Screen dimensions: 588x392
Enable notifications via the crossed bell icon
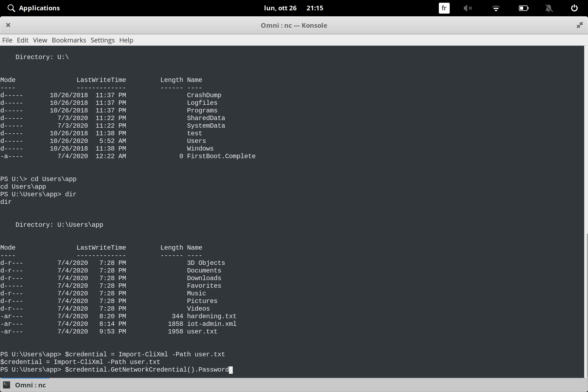pyautogui.click(x=549, y=8)
